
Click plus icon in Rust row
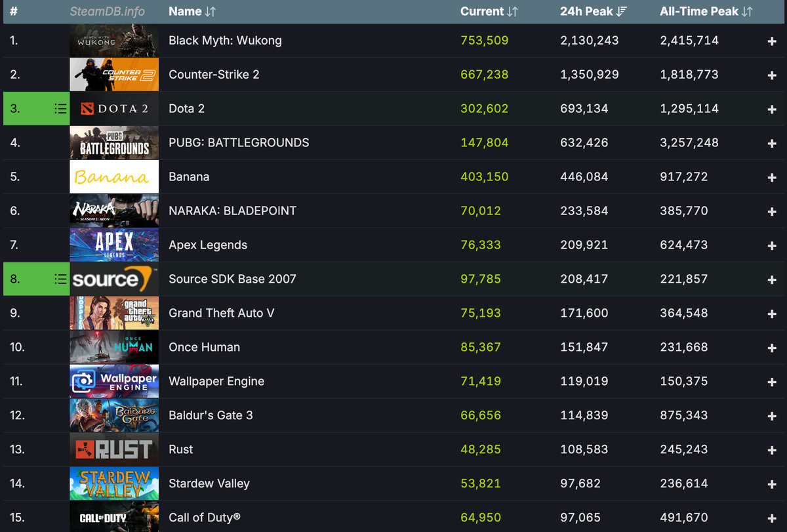(x=772, y=450)
